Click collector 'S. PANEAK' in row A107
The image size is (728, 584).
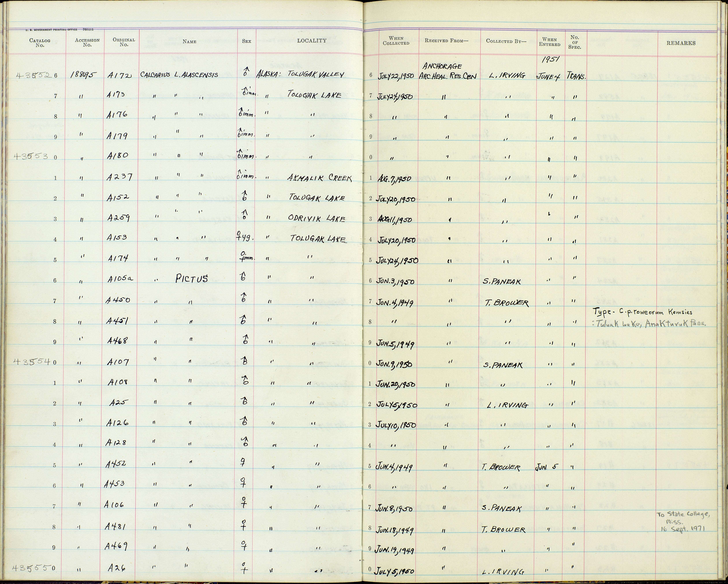coord(503,365)
